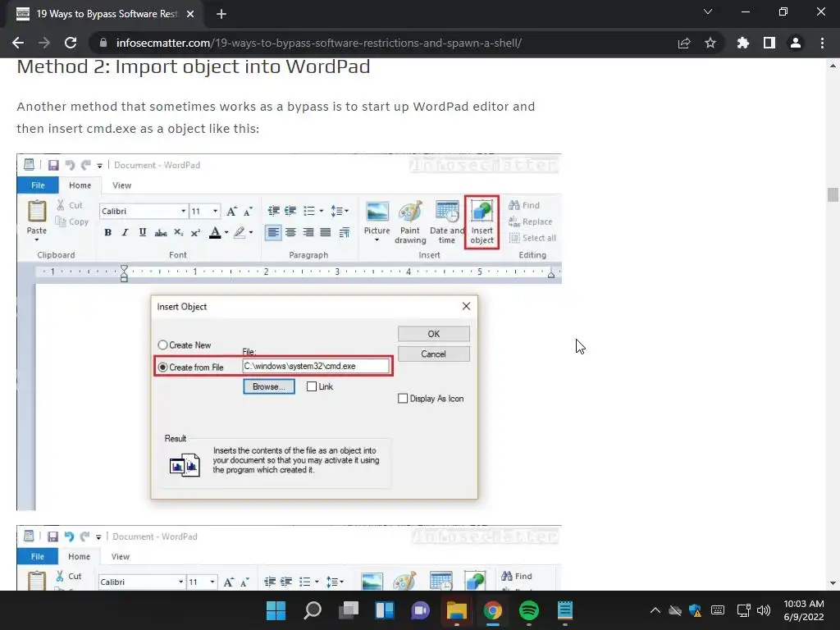Justify text in the Paragraph group

click(x=325, y=232)
